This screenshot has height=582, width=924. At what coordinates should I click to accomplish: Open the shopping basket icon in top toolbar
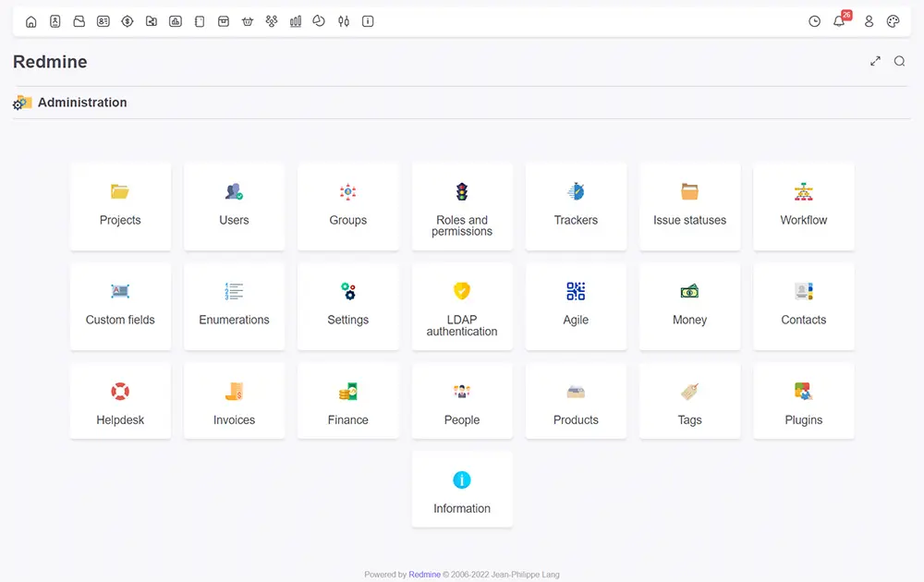[x=248, y=22]
